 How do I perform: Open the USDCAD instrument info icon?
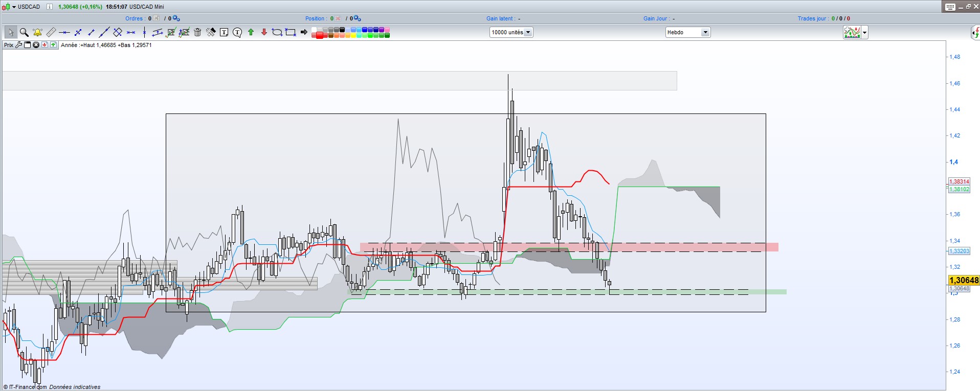pos(49,7)
